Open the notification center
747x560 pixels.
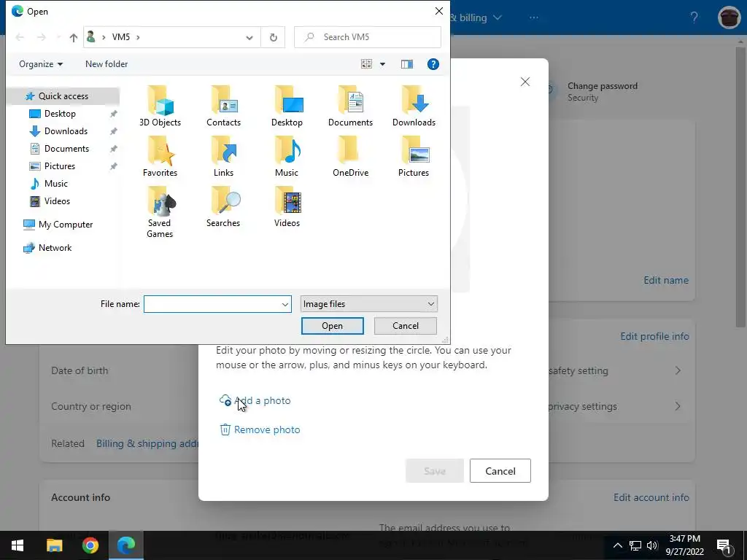(724, 545)
